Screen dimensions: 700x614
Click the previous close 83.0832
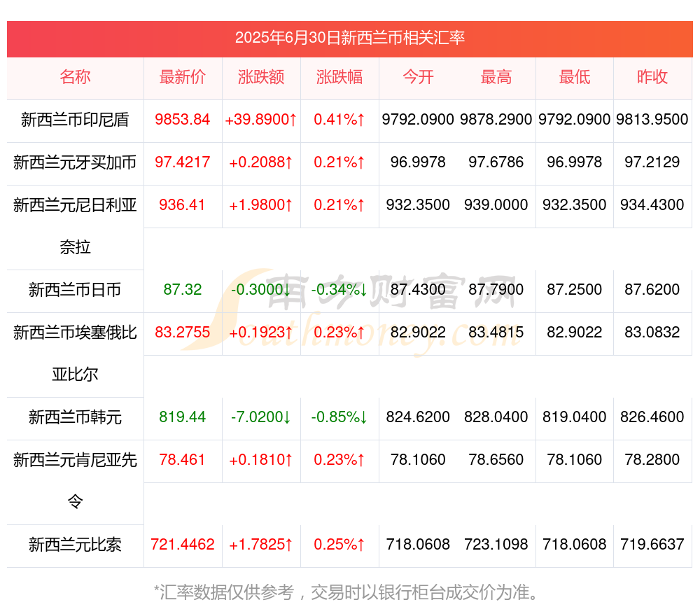[652, 333]
